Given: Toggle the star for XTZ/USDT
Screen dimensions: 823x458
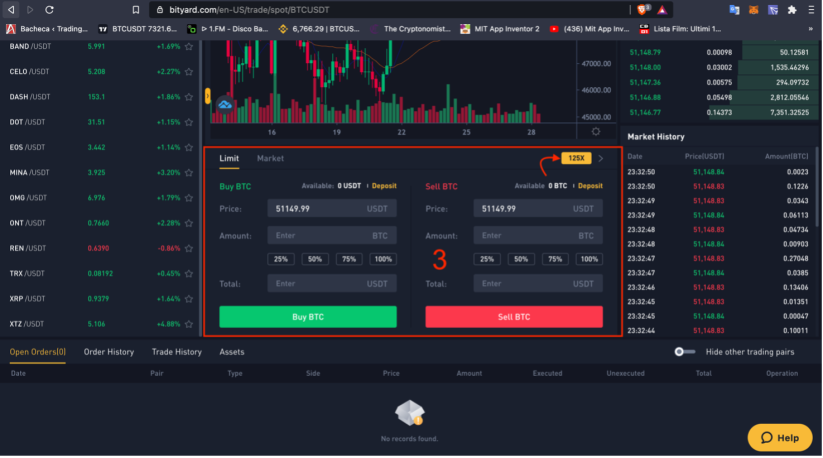Looking at the screenshot, I should pyautogui.click(x=189, y=324).
